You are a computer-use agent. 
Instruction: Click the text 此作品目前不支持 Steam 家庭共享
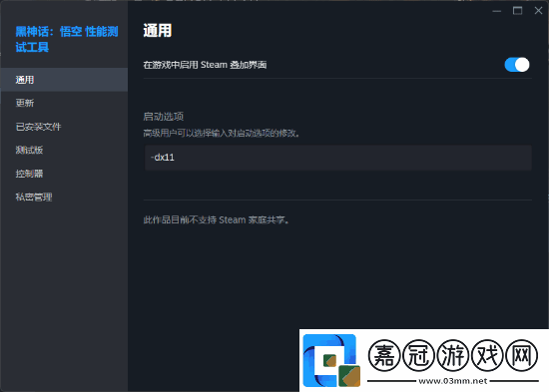tap(217, 219)
